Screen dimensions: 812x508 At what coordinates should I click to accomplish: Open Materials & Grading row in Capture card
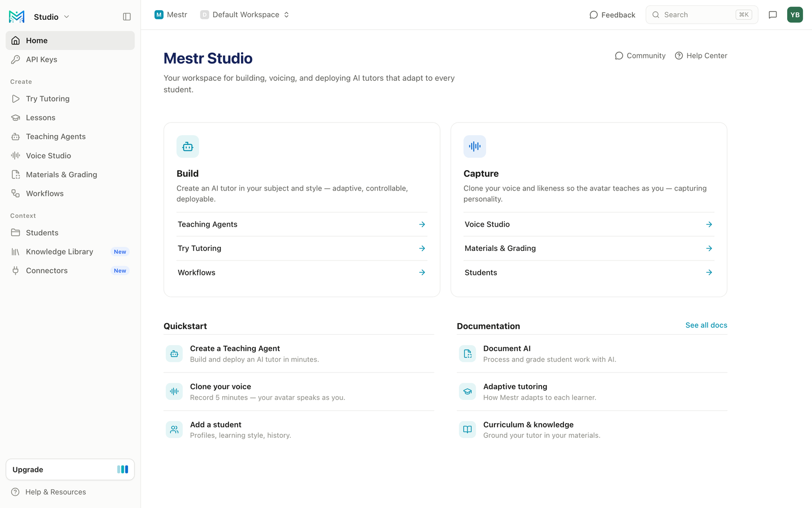(589, 248)
